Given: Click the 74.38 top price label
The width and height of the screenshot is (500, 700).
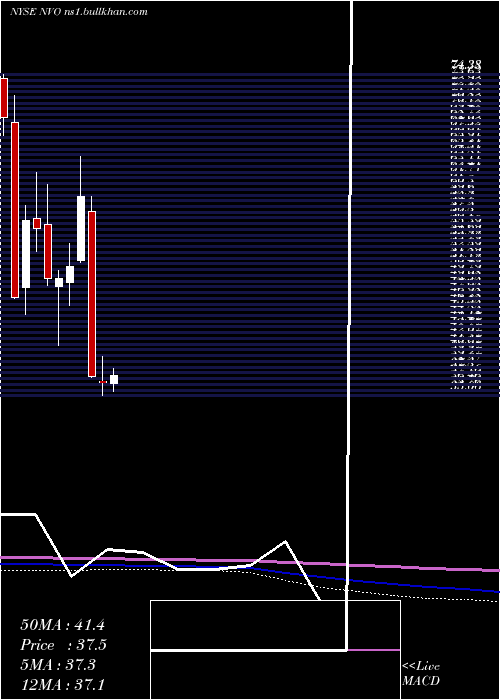Looking at the screenshot, I should point(466,66).
